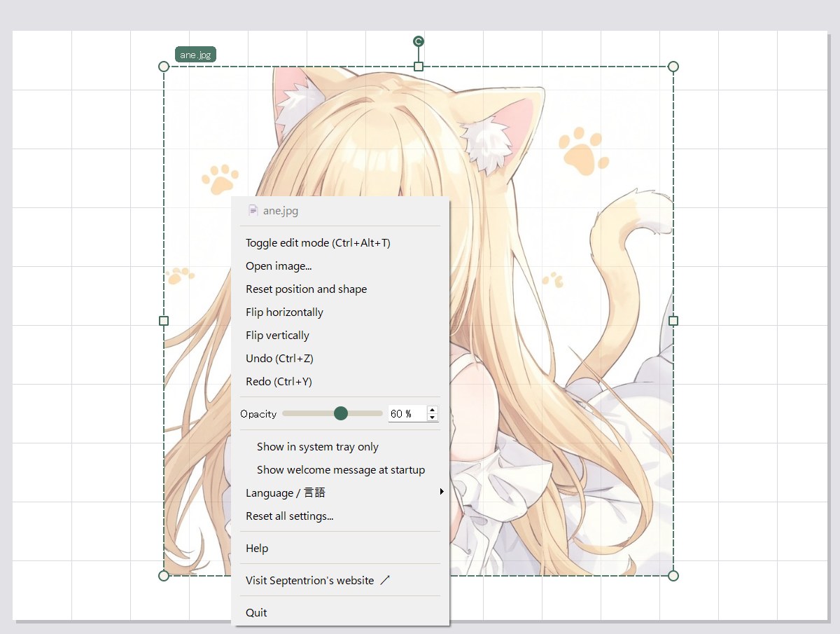Open Help from the context menu
Screen dimensions: 840x634
[x=340, y=549]
